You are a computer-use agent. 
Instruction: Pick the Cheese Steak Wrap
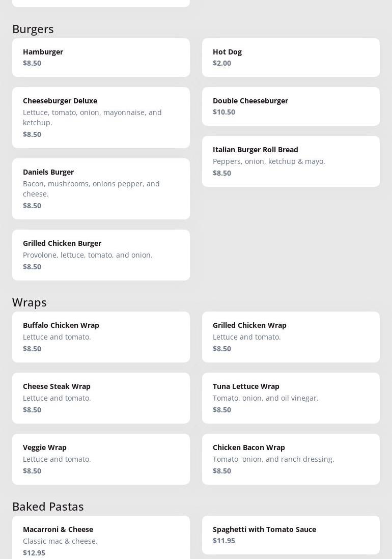(101, 398)
